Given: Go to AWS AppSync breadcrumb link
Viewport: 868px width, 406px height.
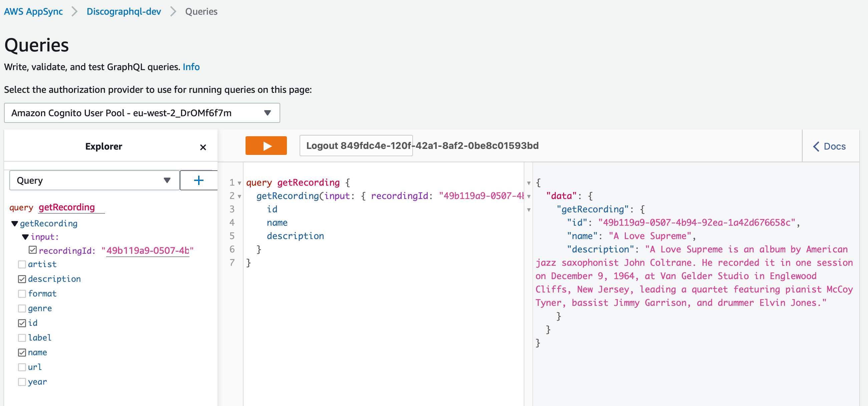Looking at the screenshot, I should click(33, 11).
